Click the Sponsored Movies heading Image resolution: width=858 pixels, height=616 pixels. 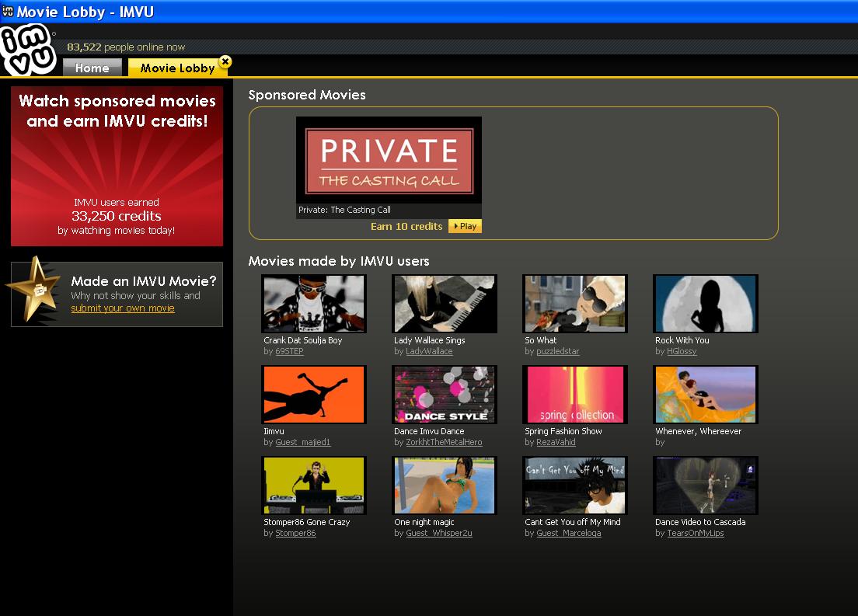click(307, 95)
